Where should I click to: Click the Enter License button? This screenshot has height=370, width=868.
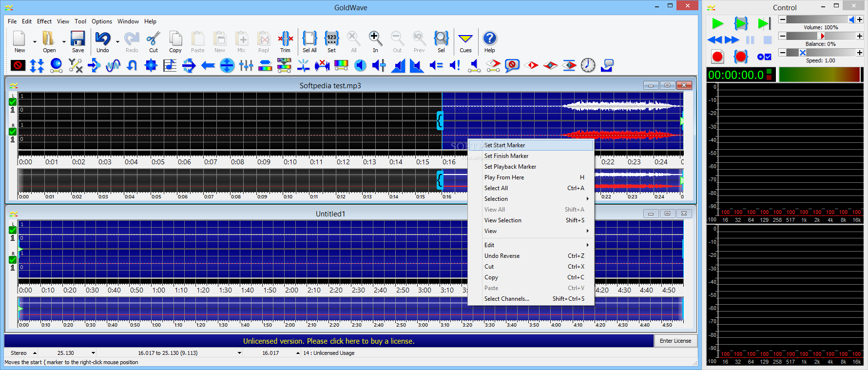tap(675, 341)
